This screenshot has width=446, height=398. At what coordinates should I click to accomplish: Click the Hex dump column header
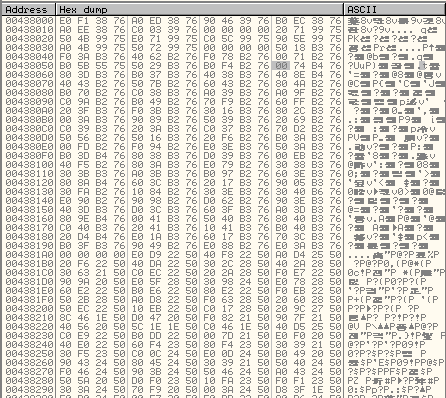[200, 9]
